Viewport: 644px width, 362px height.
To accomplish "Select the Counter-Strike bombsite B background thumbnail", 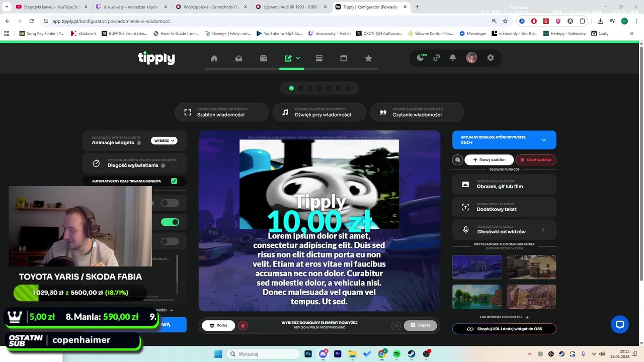I will 531,267.
